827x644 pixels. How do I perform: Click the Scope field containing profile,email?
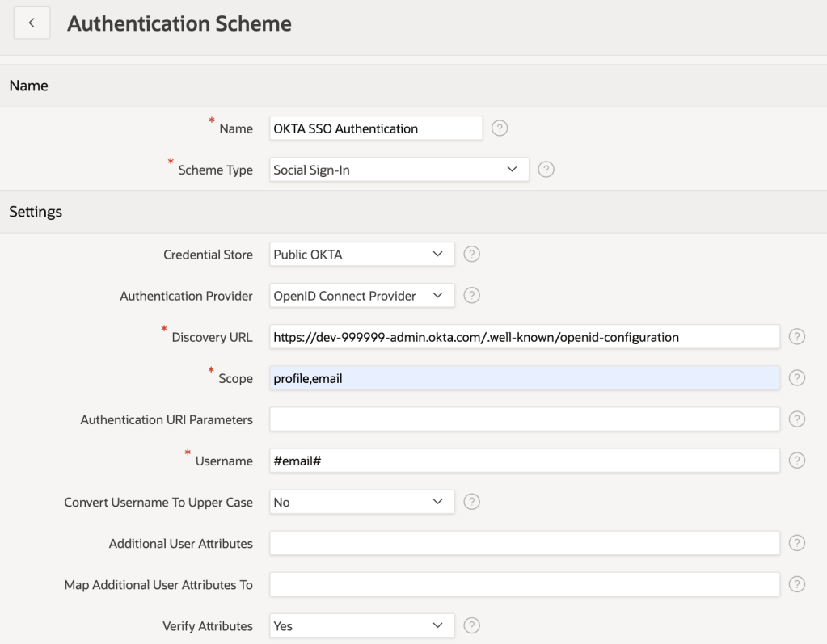point(524,378)
